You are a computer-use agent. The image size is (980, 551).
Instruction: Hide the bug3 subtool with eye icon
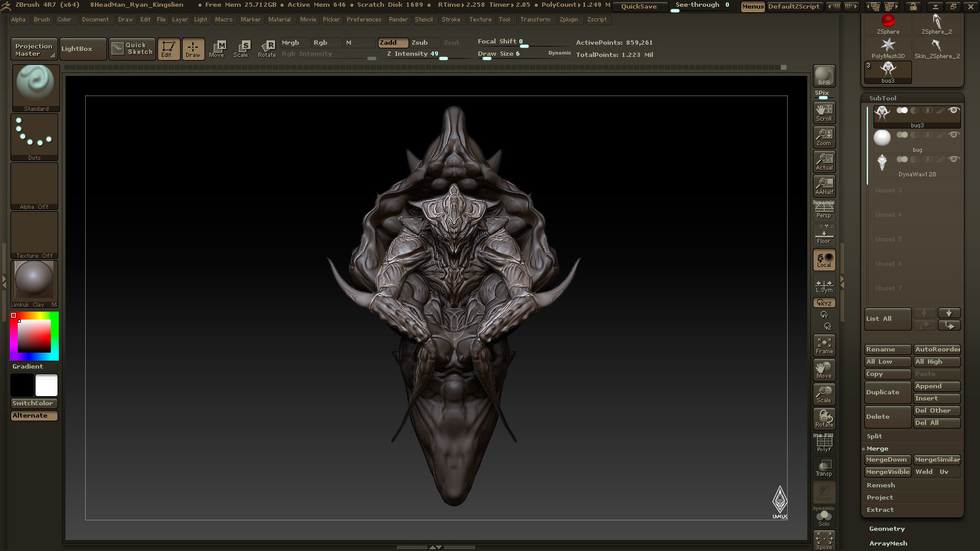pos(953,111)
